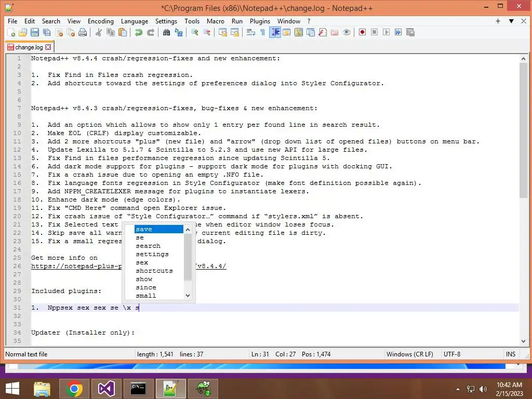Click Synchronize Horizontal Scrolling icon

[234, 32]
